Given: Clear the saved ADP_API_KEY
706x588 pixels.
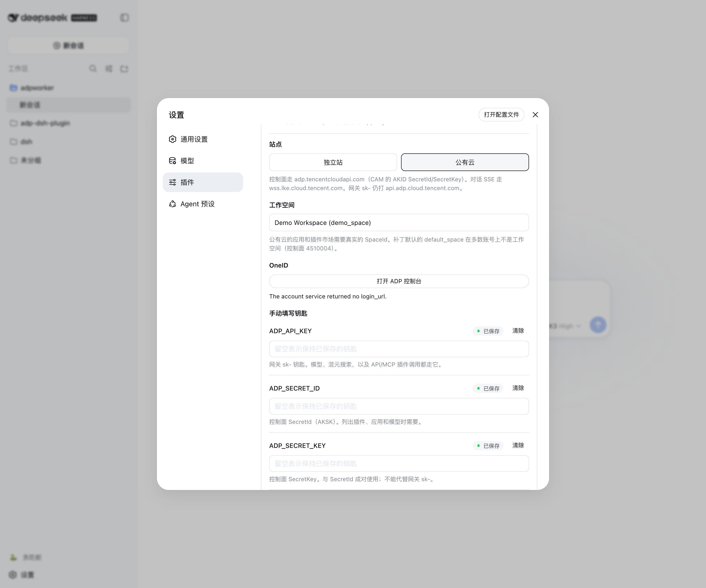Looking at the screenshot, I should 518,331.
